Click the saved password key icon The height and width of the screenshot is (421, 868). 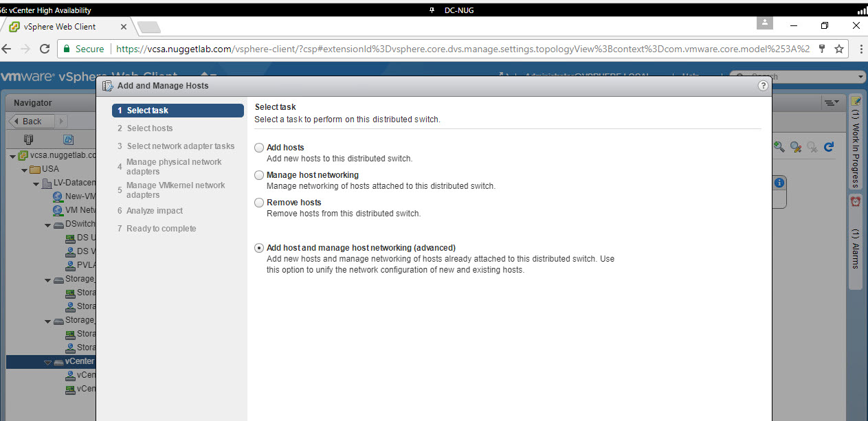822,49
